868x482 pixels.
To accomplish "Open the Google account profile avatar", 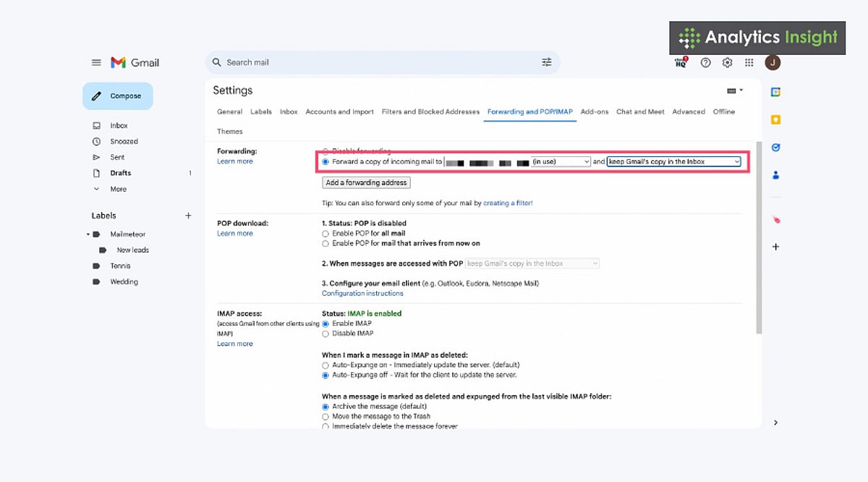I will pyautogui.click(x=773, y=62).
